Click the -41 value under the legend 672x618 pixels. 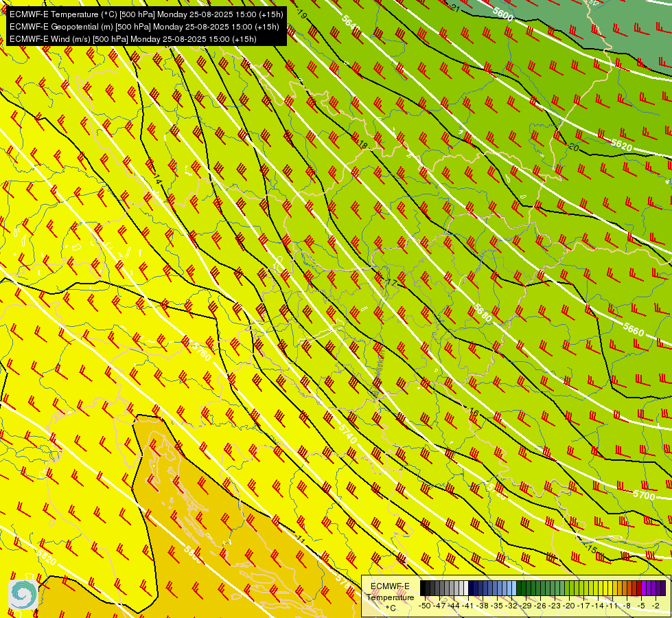click(468, 606)
